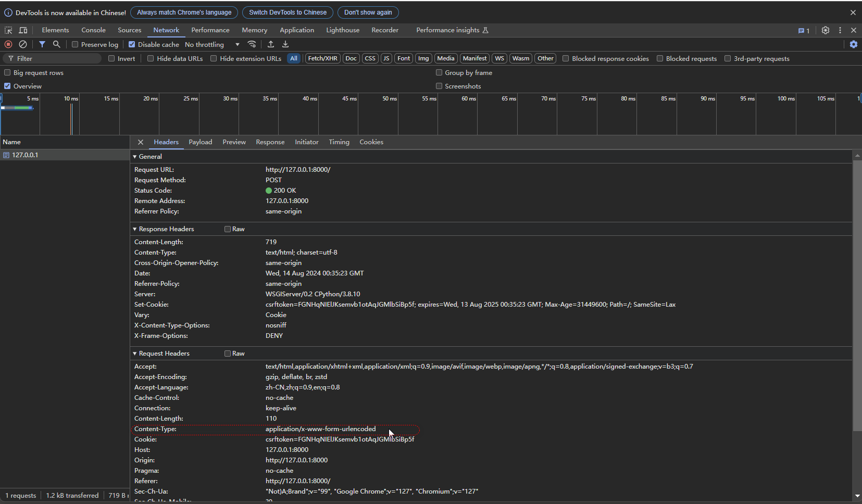Clear the network log
Screen dimensions: 862x504
point(23,44)
